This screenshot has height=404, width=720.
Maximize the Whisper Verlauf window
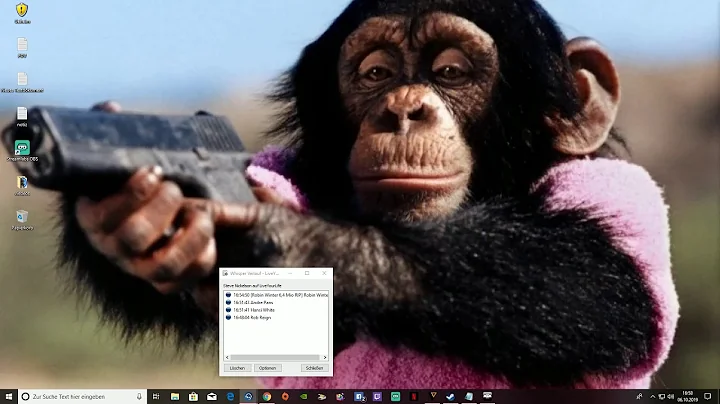pos(307,273)
